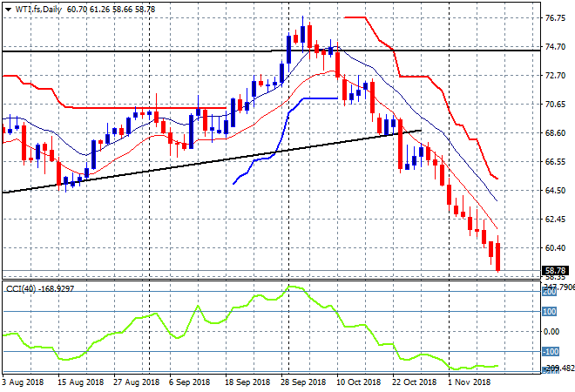Click the CCI 100 level label
This screenshot has height=392, width=575.
click(x=550, y=312)
